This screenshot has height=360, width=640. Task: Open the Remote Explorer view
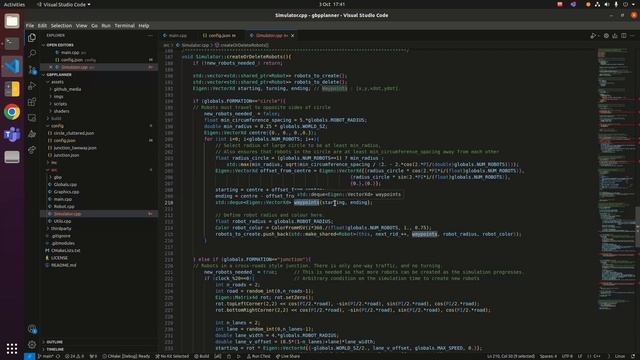(x=32, y=118)
